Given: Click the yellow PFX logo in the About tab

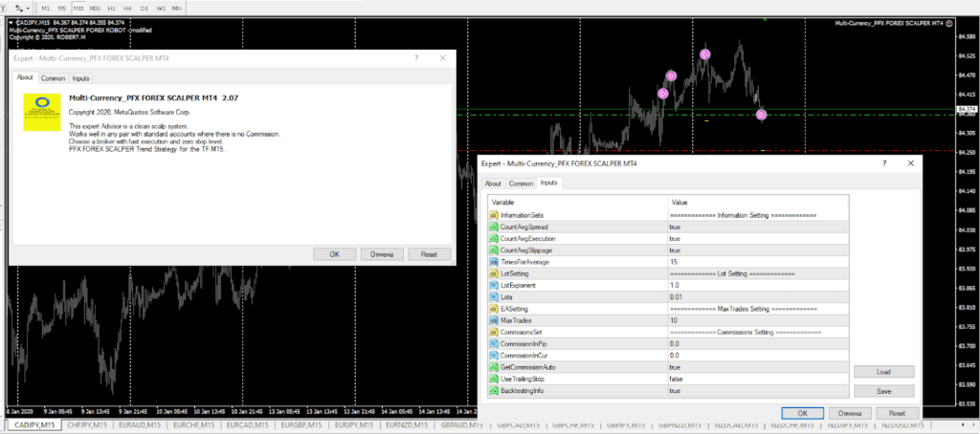Looking at the screenshot, I should 40,112.
